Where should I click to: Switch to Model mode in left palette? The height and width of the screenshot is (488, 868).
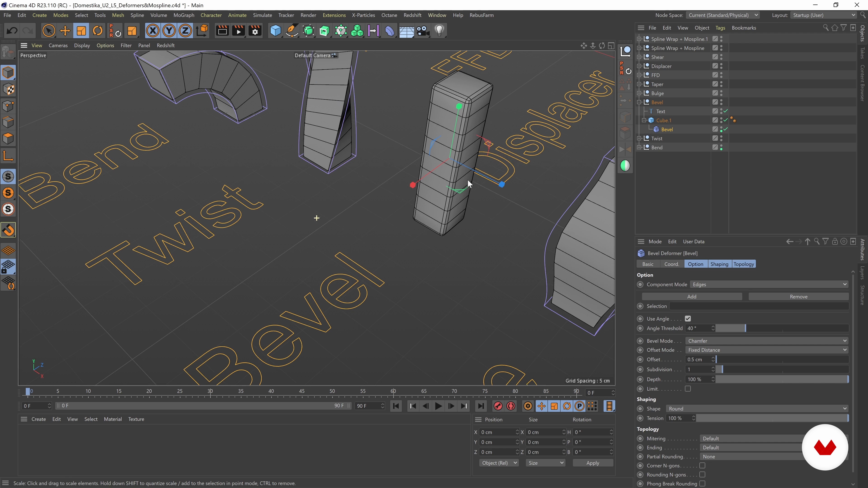8,73
